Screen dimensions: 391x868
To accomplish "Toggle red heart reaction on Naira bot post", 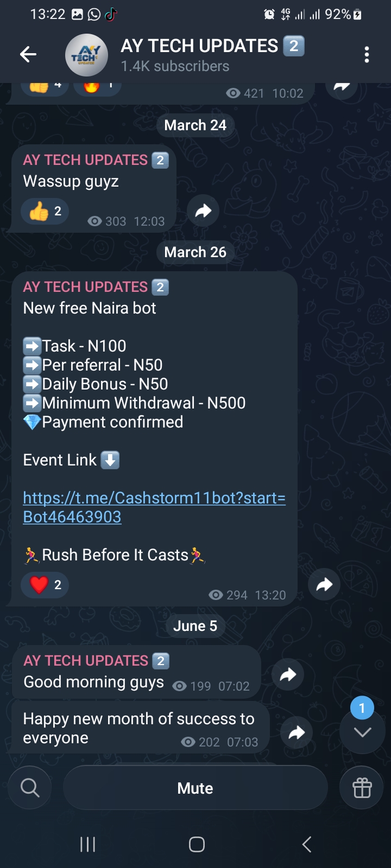I will pyautogui.click(x=45, y=585).
